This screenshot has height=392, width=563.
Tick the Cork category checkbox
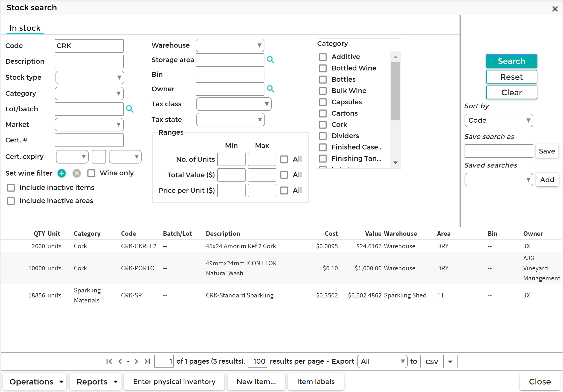click(x=323, y=125)
